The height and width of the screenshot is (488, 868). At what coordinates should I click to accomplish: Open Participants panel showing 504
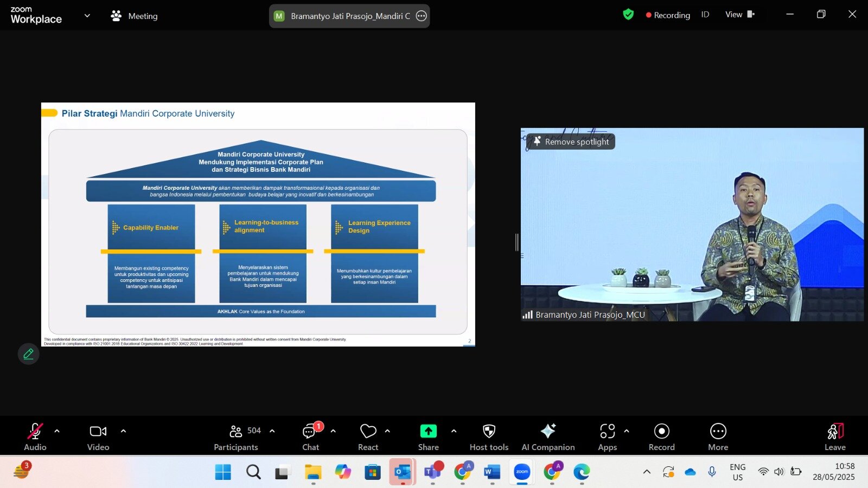(x=237, y=437)
